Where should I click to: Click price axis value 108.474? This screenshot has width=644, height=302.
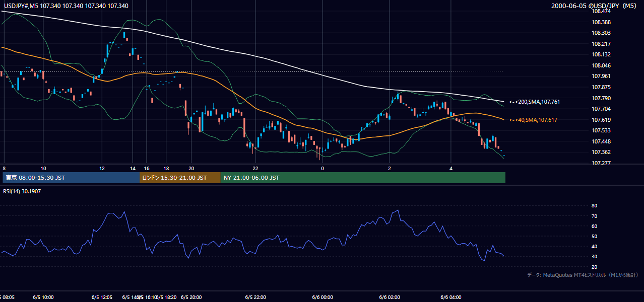[x=601, y=12]
